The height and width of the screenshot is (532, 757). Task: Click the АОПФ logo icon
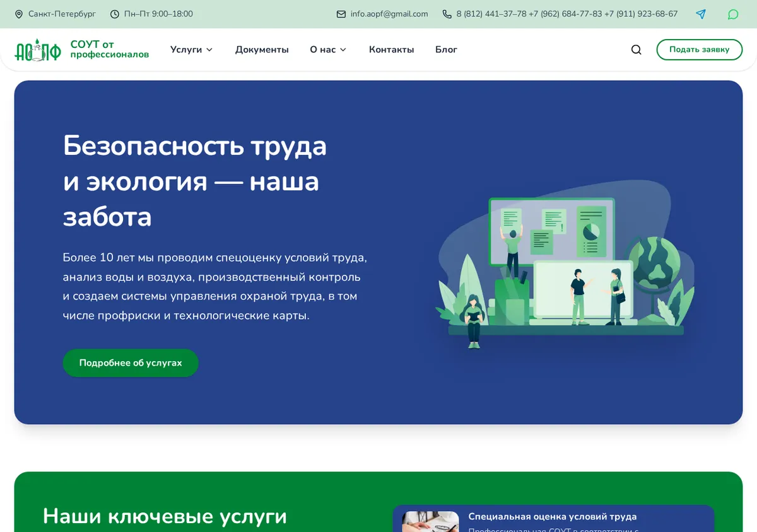38,50
